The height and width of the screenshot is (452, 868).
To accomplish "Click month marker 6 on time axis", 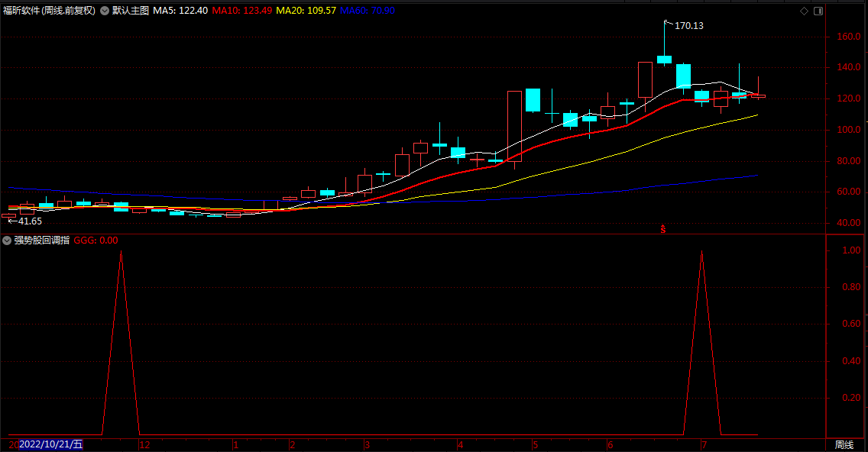I will (x=610, y=445).
